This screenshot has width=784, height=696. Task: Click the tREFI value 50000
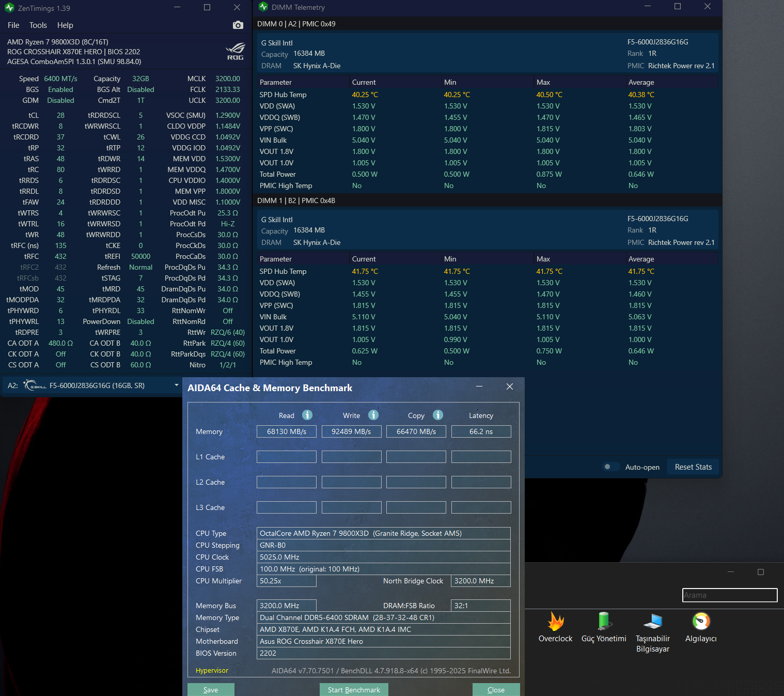[140, 256]
